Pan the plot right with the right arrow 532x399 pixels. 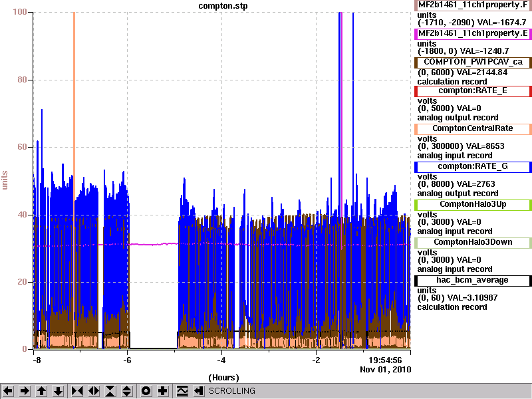[x=25, y=391]
